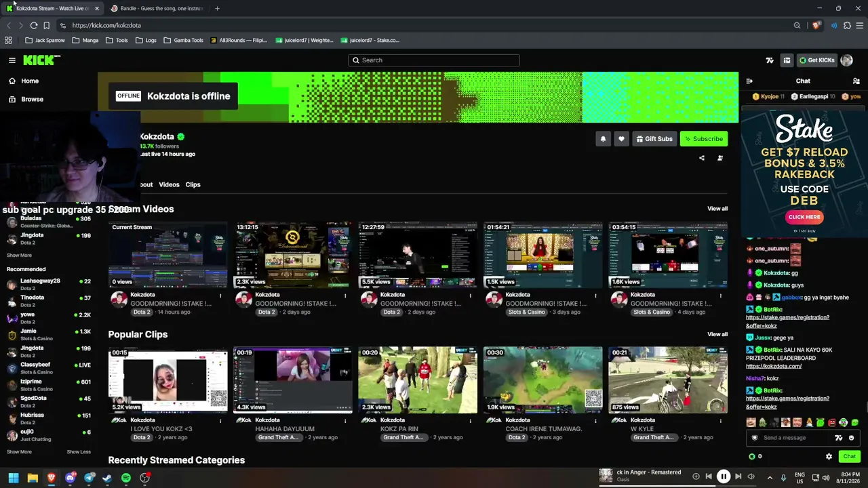Open the store box icon beside Get KICKs
The image size is (868, 488).
787,60
